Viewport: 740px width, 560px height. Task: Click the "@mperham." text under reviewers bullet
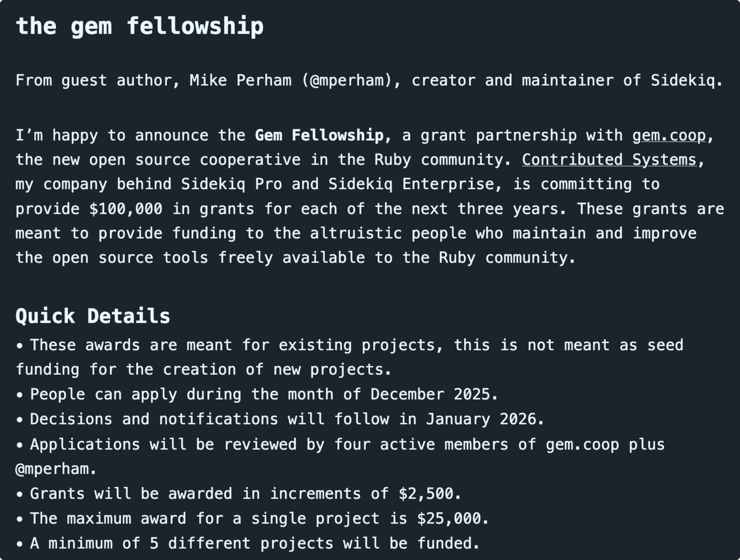(x=55, y=469)
